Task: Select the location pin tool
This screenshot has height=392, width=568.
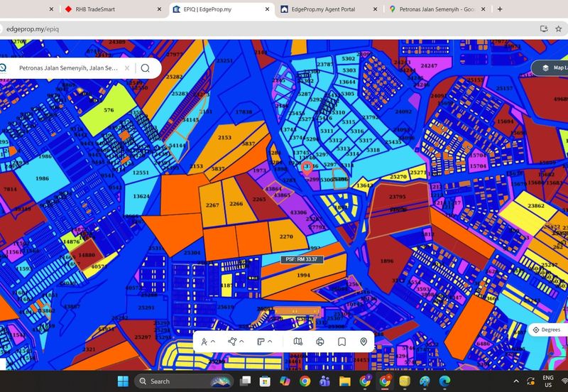Action: click(364, 342)
